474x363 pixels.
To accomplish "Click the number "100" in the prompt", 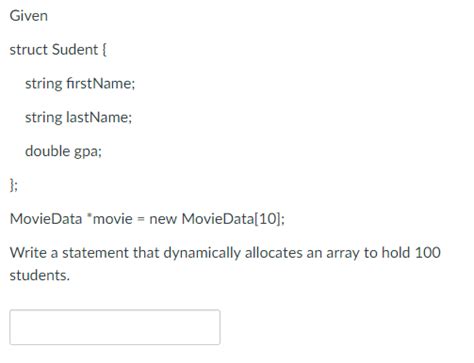I will tap(428, 252).
